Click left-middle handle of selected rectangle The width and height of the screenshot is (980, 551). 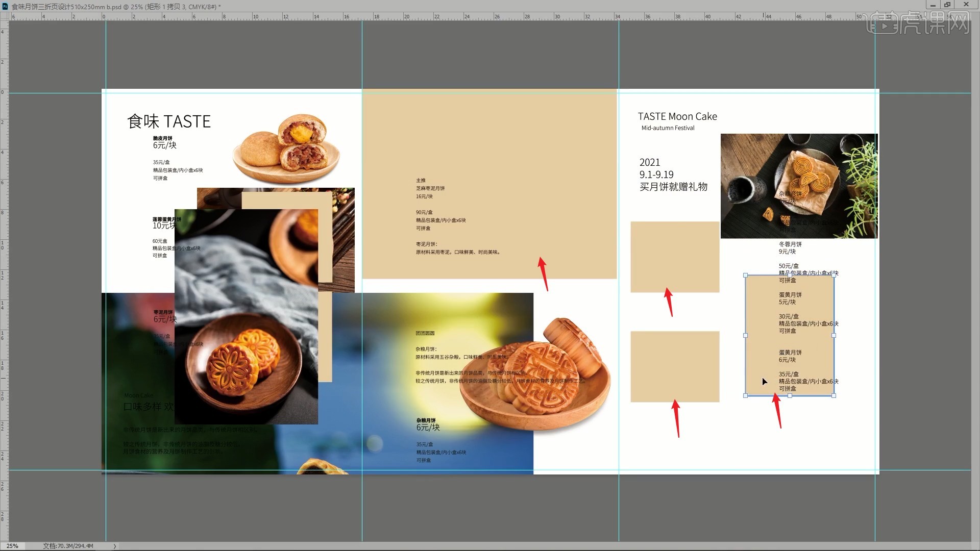click(x=746, y=336)
